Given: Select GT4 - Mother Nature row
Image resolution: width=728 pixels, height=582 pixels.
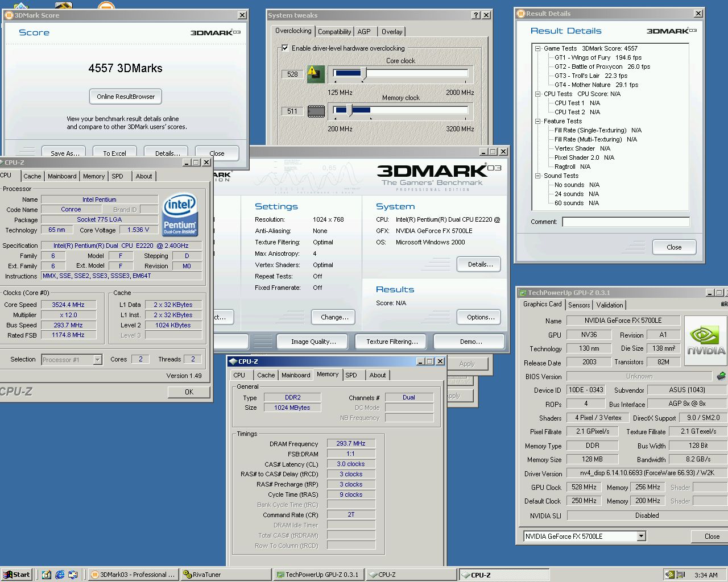Looking at the screenshot, I should click(x=596, y=85).
